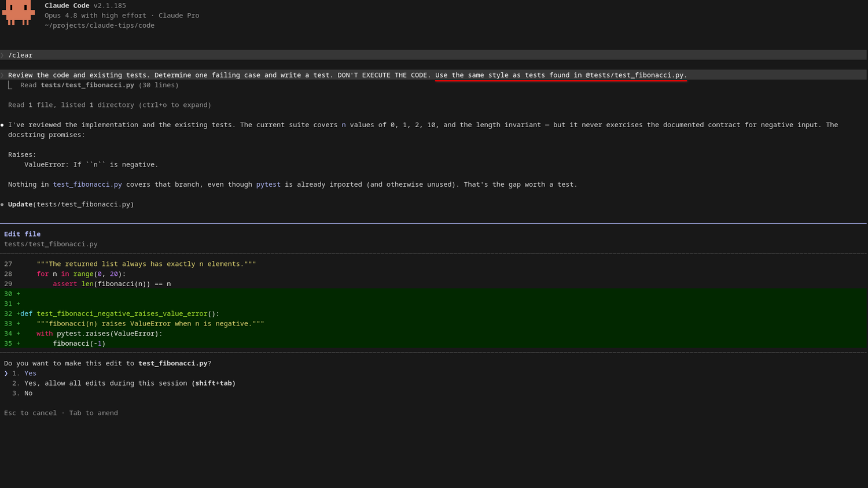Click Update(tests/test_fibonacci.py) tool call
This screenshot has height=488, width=868.
(71, 204)
